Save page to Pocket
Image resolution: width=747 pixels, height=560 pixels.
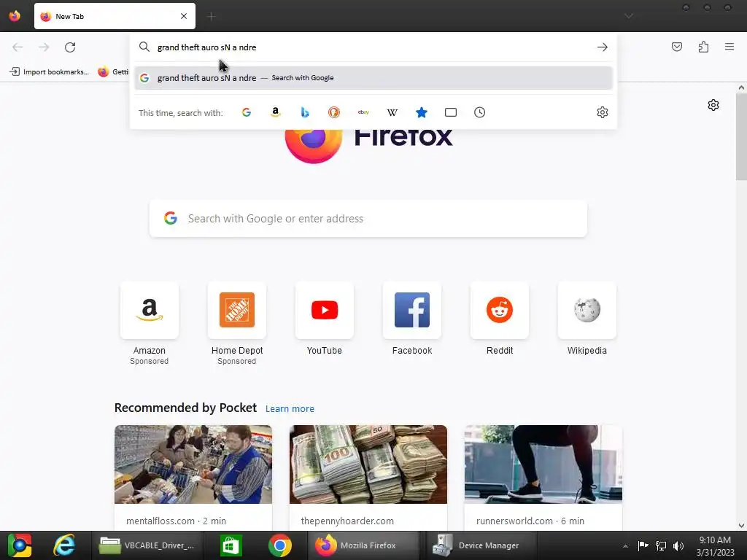click(x=677, y=47)
